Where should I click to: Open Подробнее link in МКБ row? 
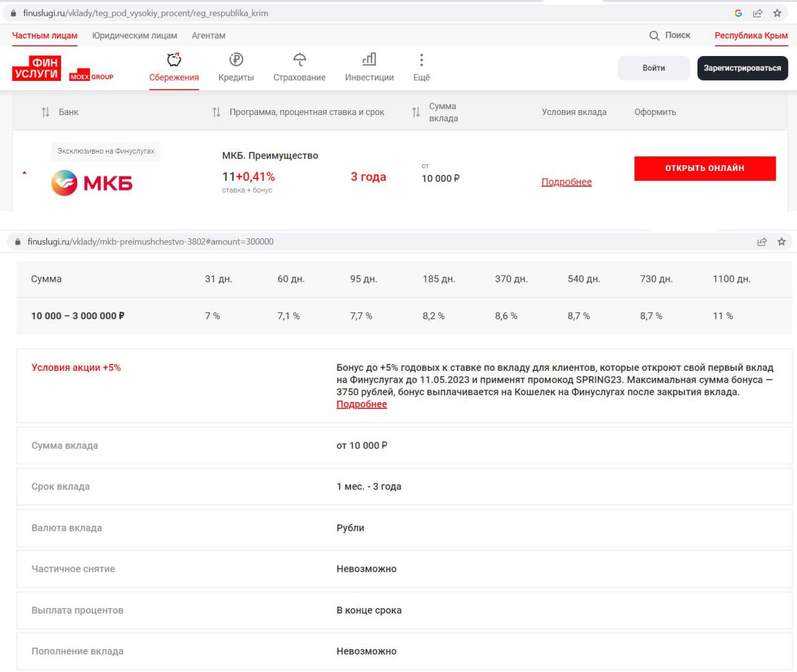(567, 182)
